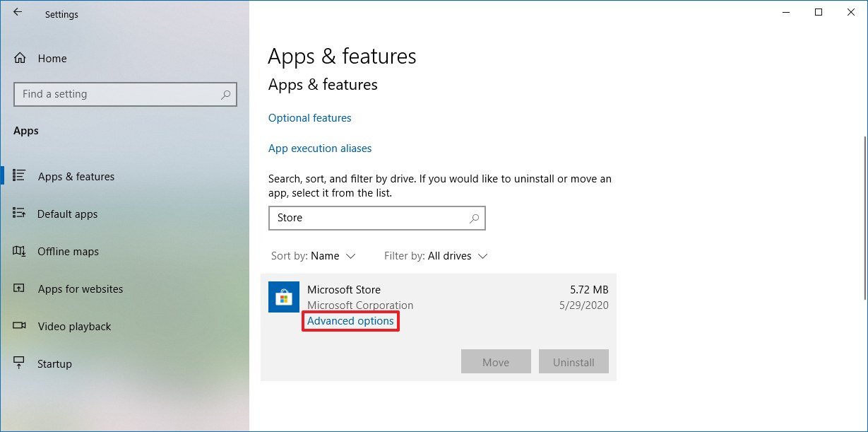
Task: Open Video playback settings
Action: pos(74,326)
